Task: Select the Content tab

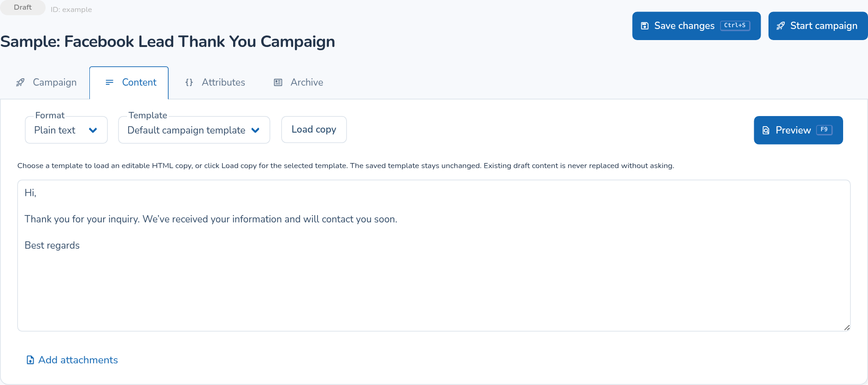Action: 129,82
